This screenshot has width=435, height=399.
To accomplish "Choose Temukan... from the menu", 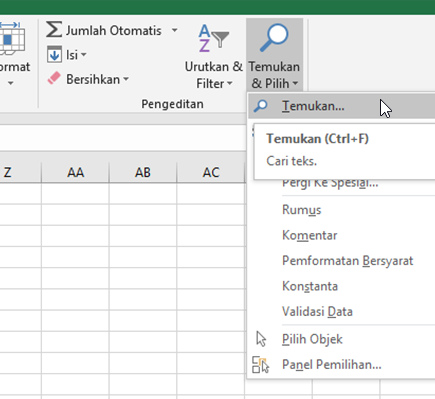I will pyautogui.click(x=342, y=106).
